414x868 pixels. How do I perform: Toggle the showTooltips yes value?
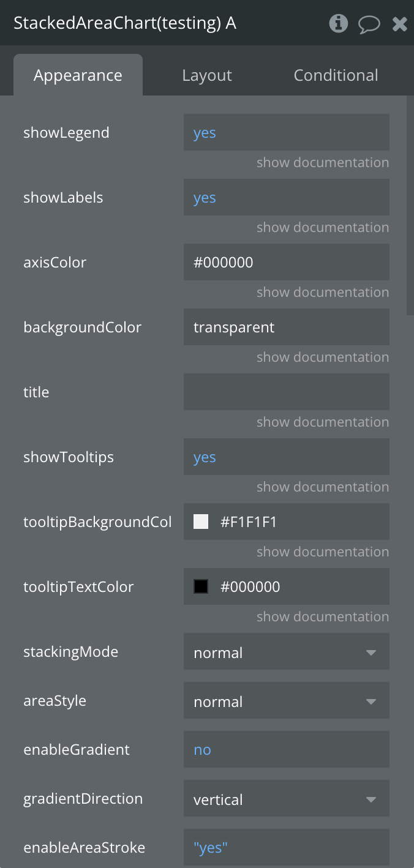[205, 457]
